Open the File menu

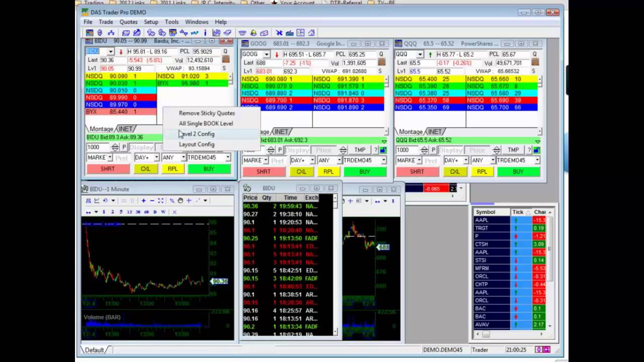88,22
